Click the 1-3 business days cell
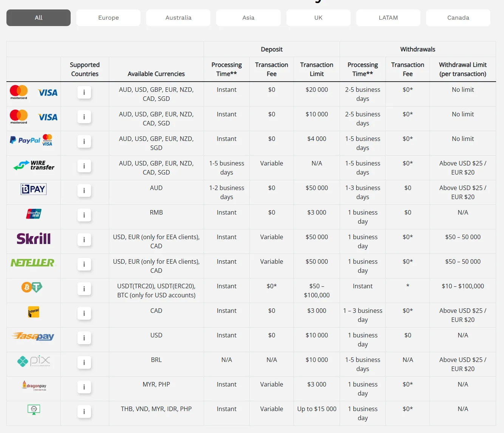The height and width of the screenshot is (433, 504). [x=363, y=193]
